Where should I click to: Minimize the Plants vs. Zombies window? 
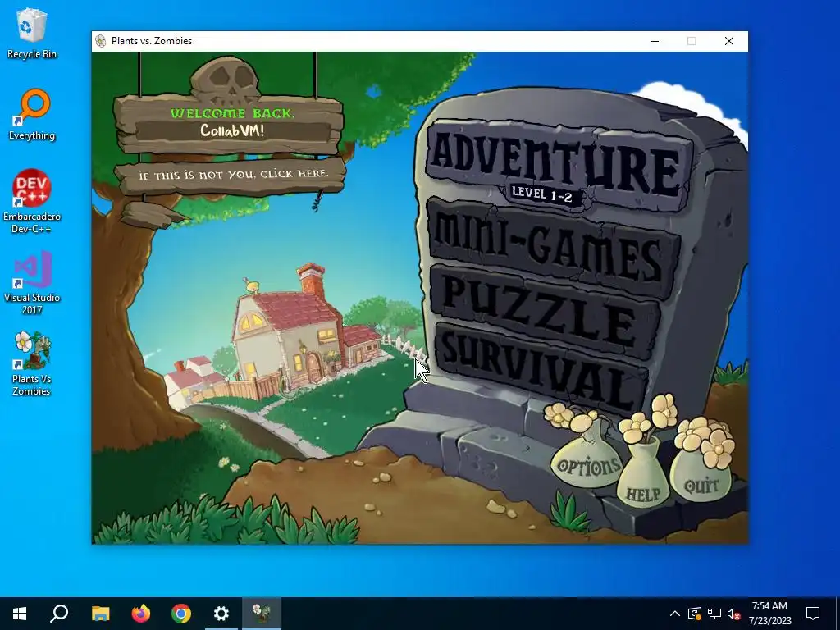(x=654, y=41)
